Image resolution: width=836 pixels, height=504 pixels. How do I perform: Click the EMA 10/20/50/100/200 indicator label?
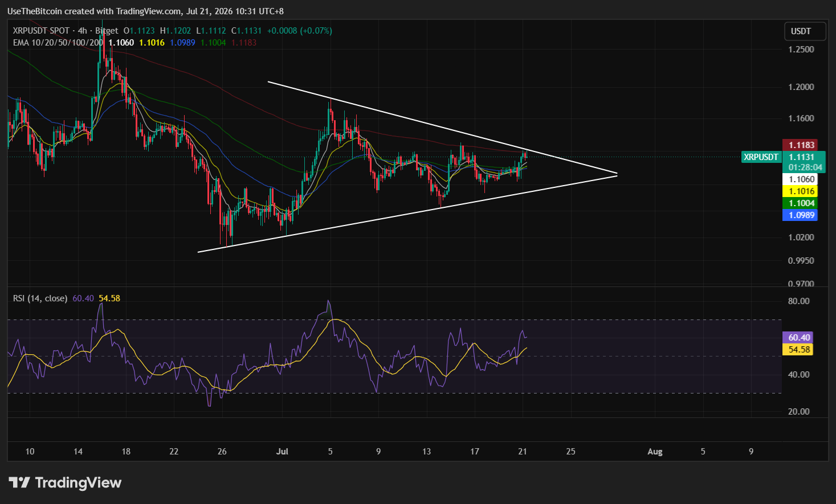58,43
